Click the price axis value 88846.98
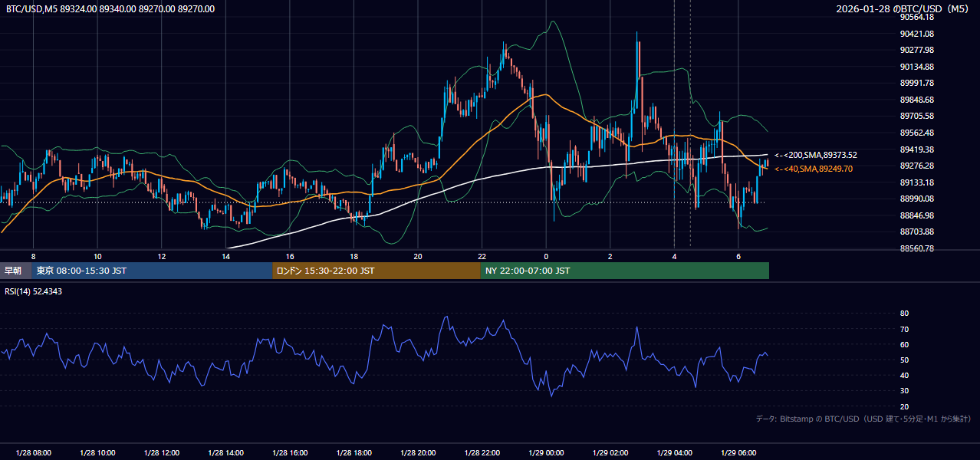 click(x=917, y=215)
